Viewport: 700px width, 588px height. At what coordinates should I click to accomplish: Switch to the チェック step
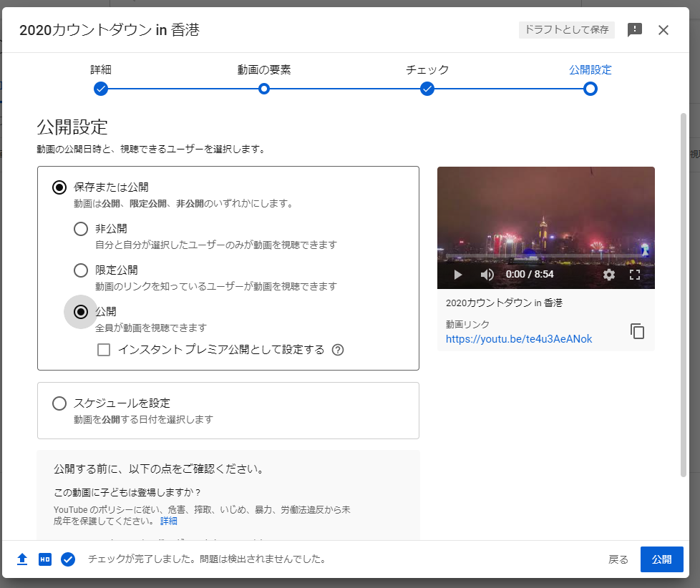point(427,89)
